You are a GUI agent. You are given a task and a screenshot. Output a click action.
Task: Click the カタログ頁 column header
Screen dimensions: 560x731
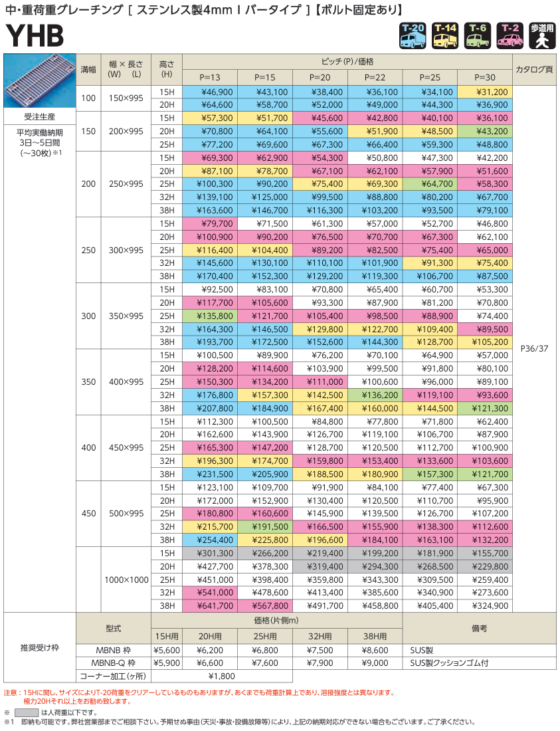click(x=533, y=69)
